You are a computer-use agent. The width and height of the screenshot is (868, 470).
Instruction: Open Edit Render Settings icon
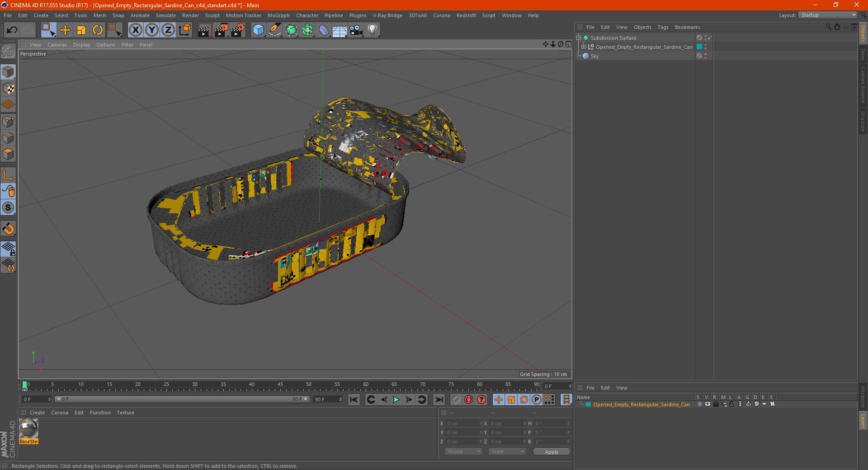point(238,30)
